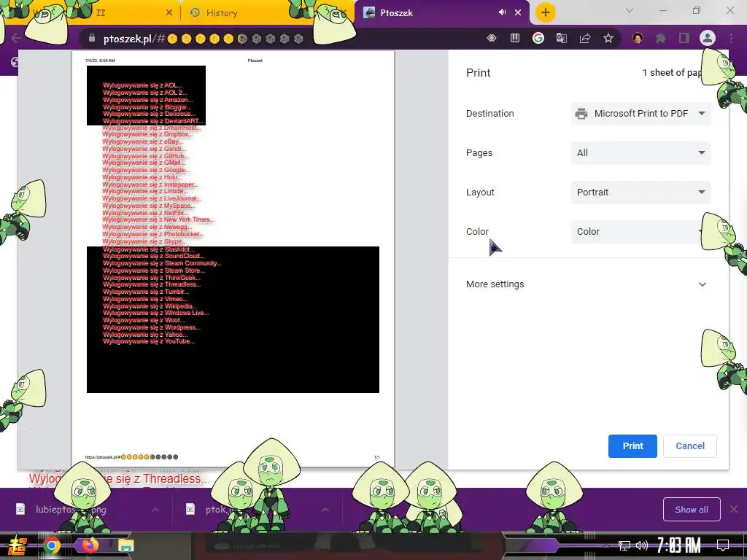Viewport: 747px width, 560px height.
Task: Toggle the browser side panel icon
Action: coord(684,38)
